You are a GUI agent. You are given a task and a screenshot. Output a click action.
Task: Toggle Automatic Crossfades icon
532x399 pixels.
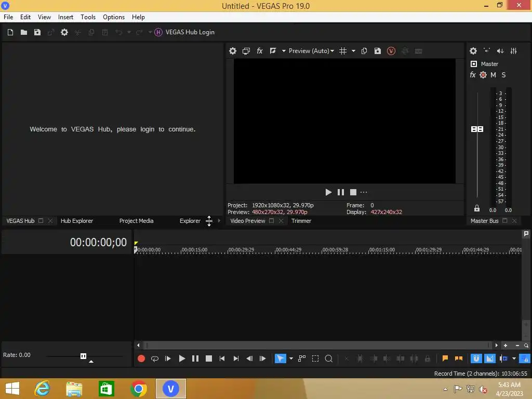coord(490,358)
